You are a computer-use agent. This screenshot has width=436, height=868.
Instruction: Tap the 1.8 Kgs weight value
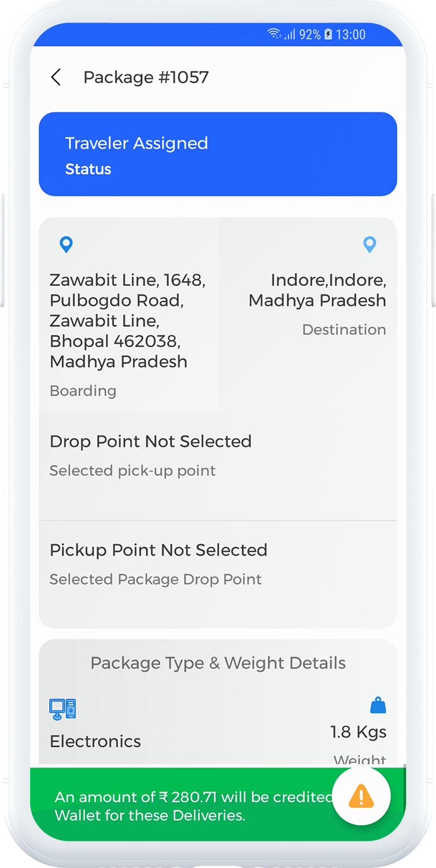click(358, 732)
